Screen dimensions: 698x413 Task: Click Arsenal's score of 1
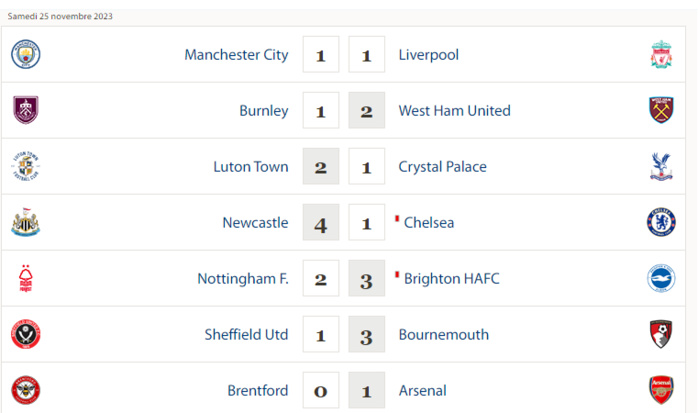tap(366, 391)
